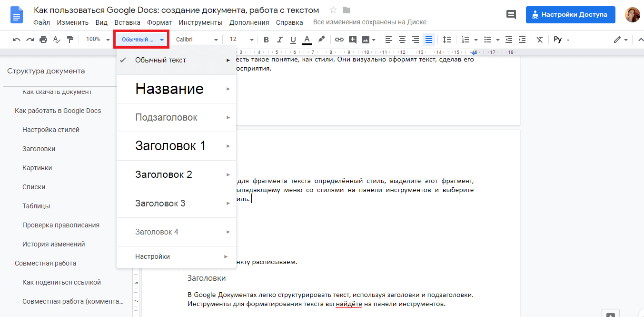Enable justified text alignment
The image size is (644, 317).
coord(429,40)
